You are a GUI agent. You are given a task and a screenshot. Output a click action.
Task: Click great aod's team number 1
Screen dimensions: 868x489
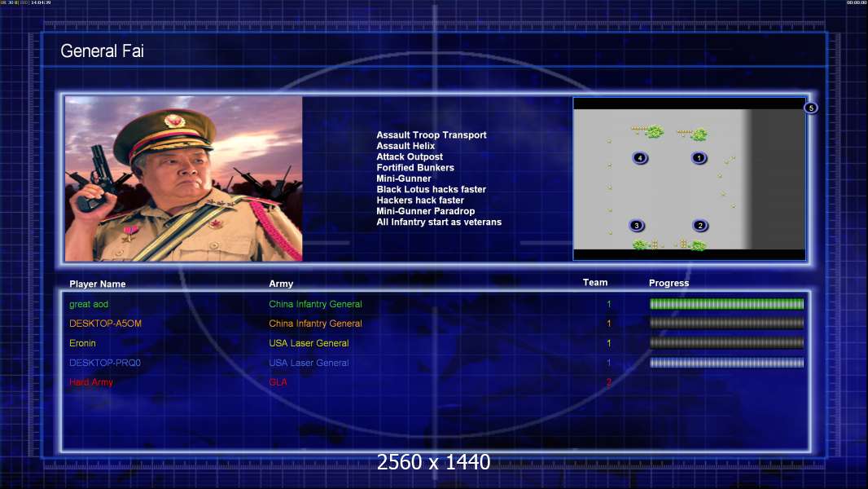tap(609, 304)
